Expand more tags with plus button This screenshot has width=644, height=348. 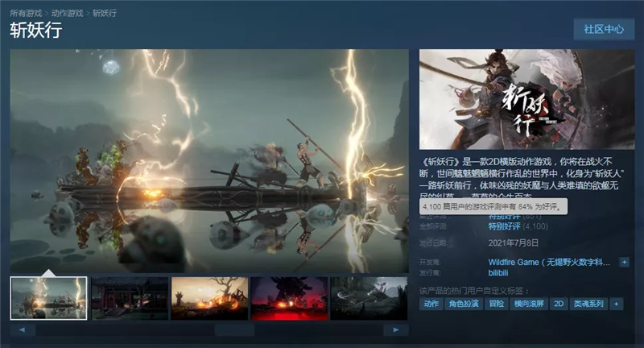point(616,304)
